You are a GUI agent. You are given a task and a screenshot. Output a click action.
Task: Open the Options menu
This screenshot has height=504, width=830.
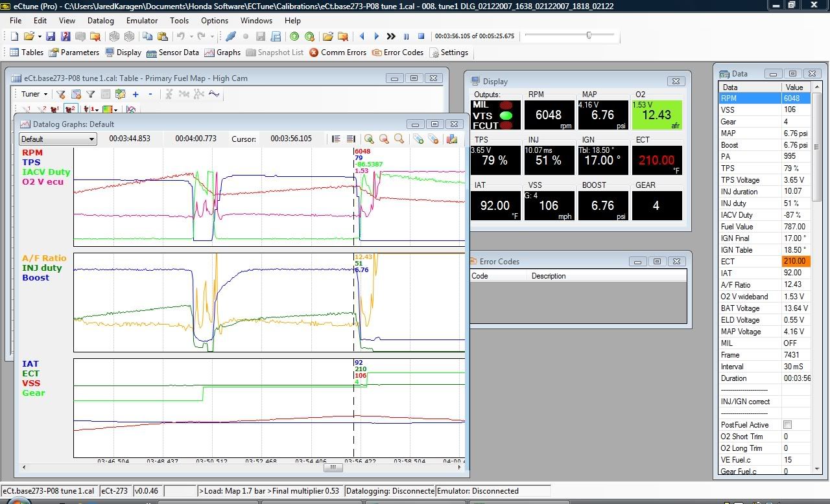pos(215,21)
